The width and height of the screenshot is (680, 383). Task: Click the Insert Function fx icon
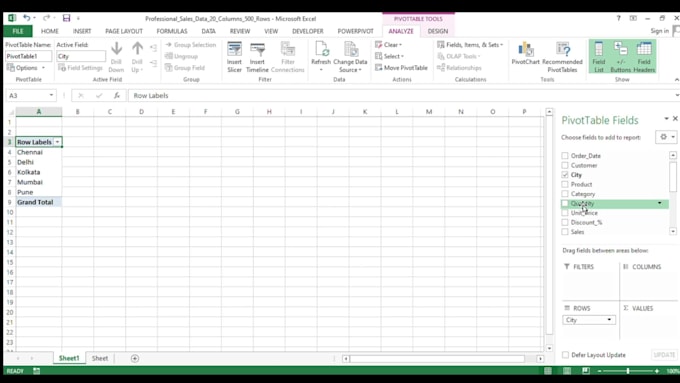117,95
